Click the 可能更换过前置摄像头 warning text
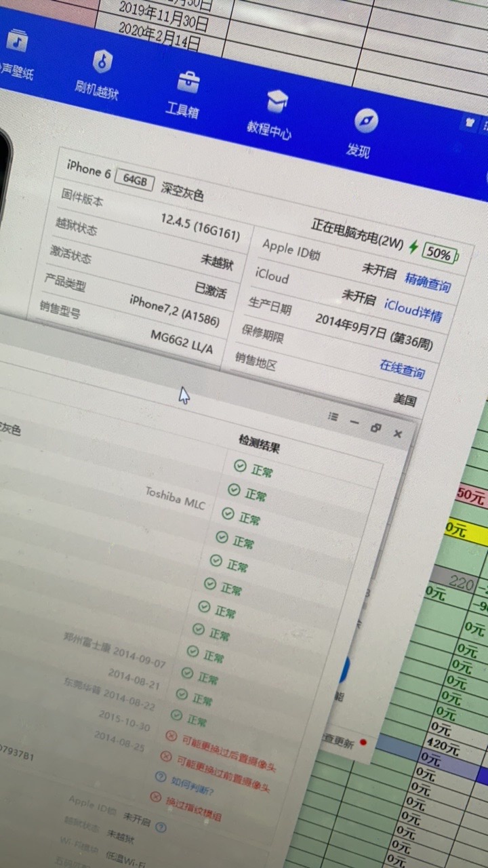This screenshot has width=488, height=868. click(x=224, y=775)
